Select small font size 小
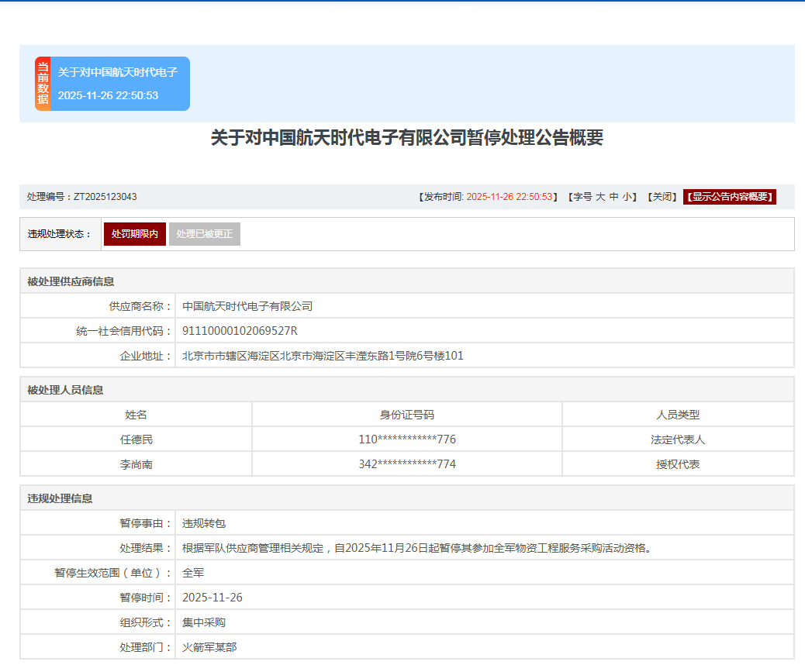The width and height of the screenshot is (805, 672). click(627, 197)
